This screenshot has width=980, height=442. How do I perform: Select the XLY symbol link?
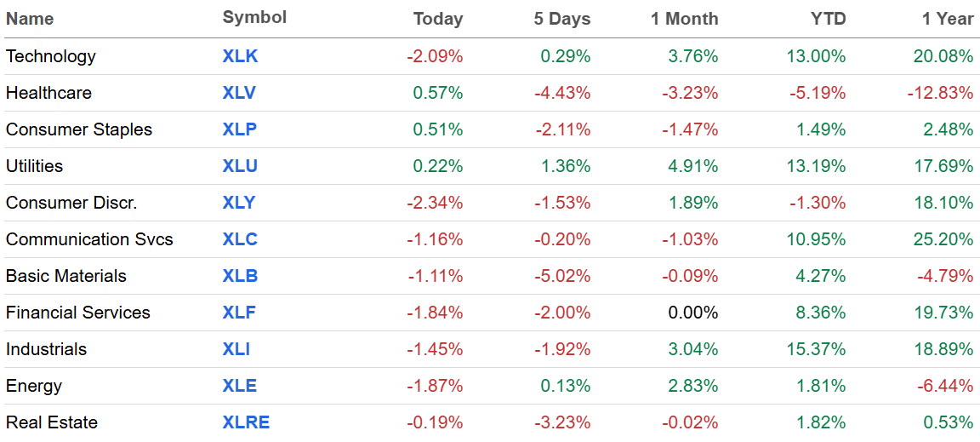(239, 204)
